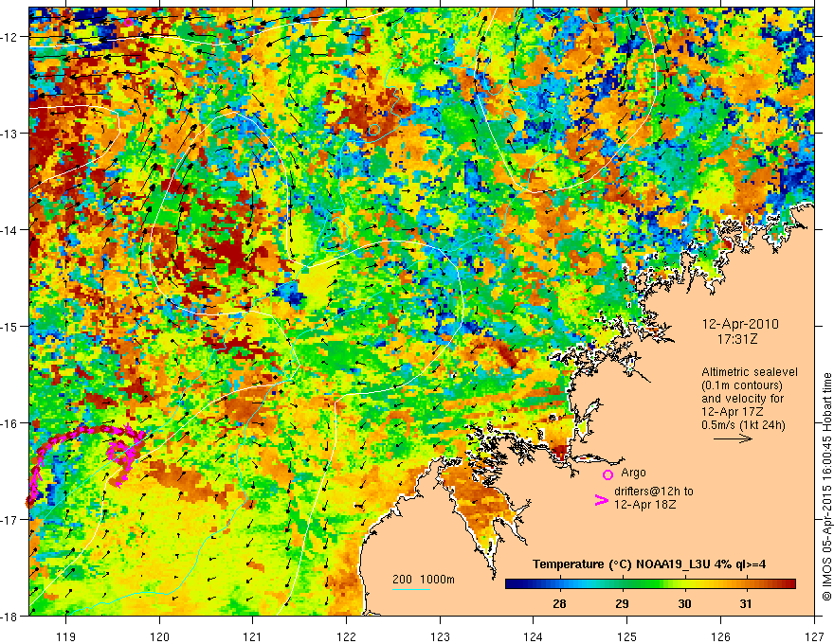Viewport: 834px width, 644px height.
Task: Click the '(0.1m contours)' text line
Action: coord(742,385)
